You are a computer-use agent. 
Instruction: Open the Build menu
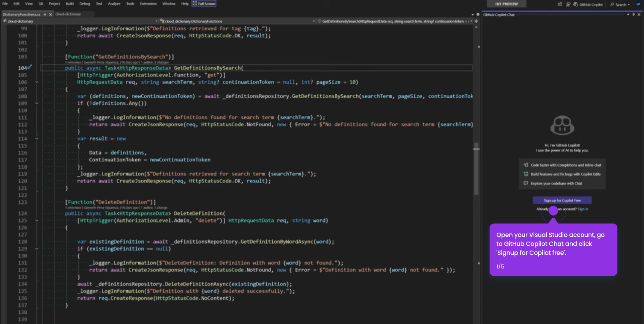point(70,4)
